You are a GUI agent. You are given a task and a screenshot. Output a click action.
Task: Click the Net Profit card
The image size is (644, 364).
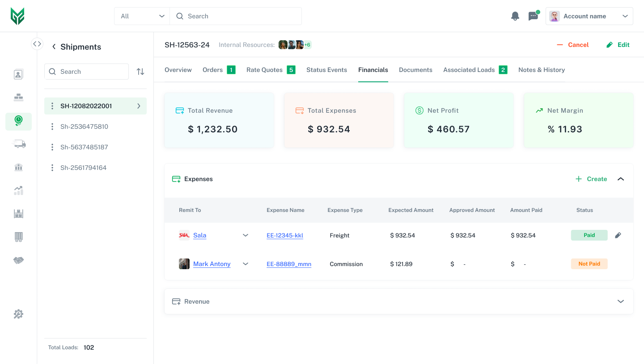459,120
